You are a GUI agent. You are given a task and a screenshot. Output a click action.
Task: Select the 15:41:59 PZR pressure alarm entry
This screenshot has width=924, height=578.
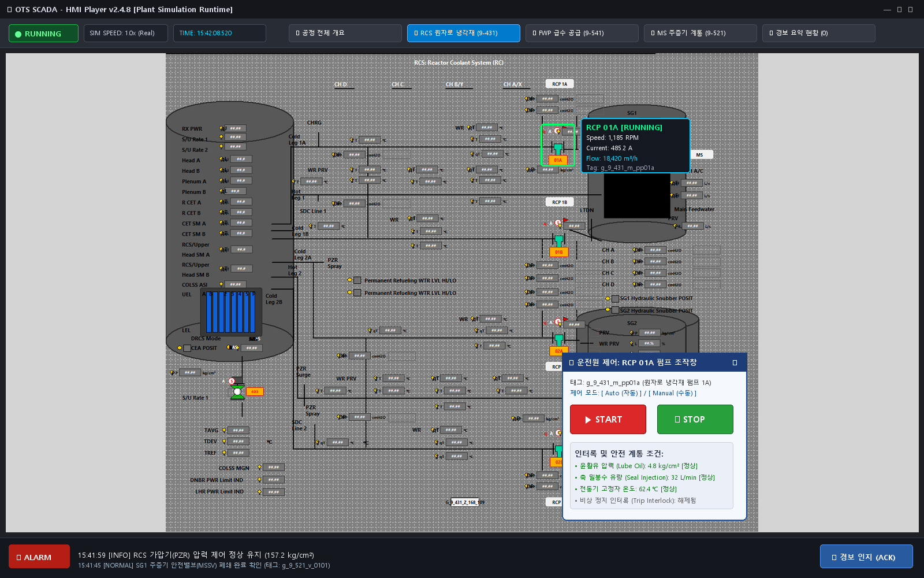tap(196, 555)
